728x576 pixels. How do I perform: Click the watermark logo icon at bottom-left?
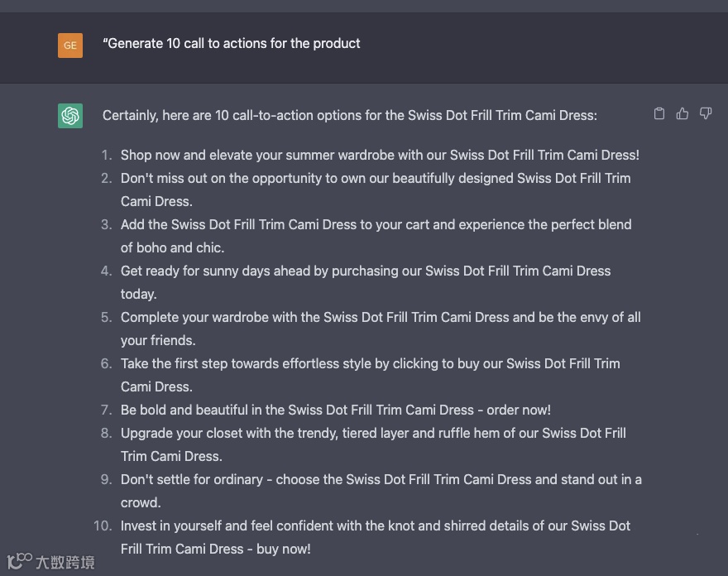19,562
